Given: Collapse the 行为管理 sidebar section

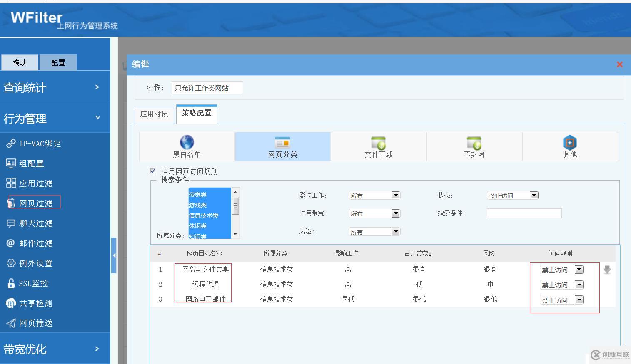Looking at the screenshot, I should (55, 118).
